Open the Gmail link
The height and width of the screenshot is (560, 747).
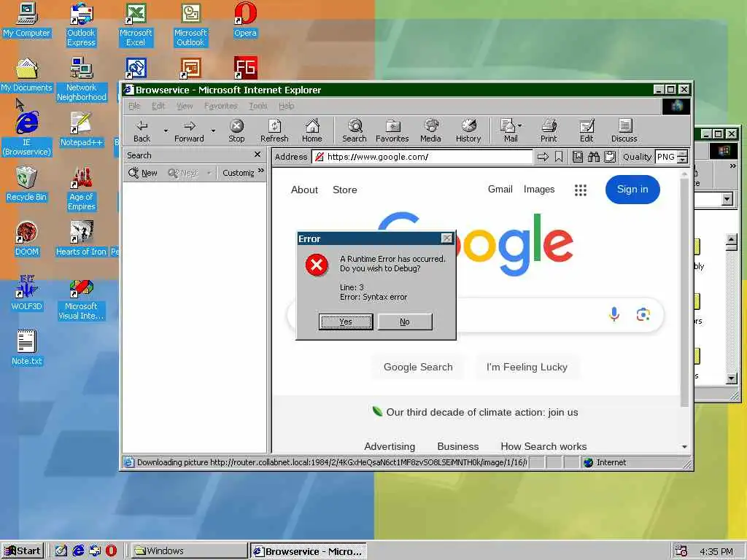tap(500, 189)
